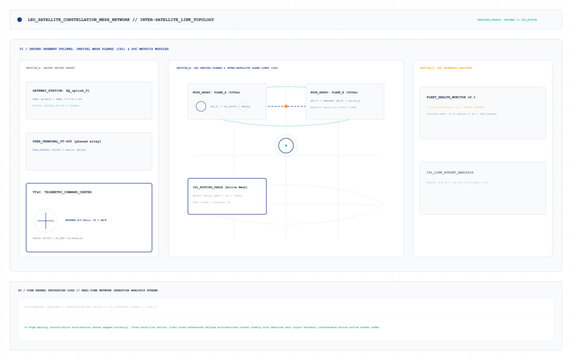
Task: Select the TT&C TELEMETRY_COMMAND_CENTER card
Action: point(89,218)
